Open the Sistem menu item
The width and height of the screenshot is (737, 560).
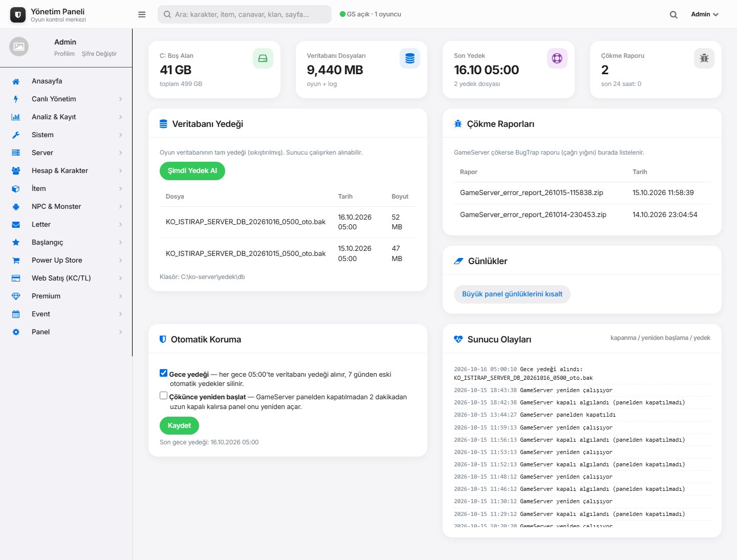[x=66, y=135]
